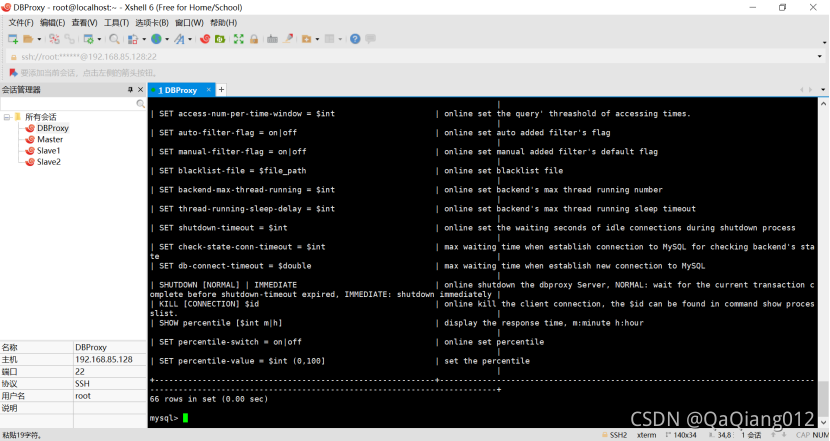The image size is (830, 441).
Task: Toggle Full screen green arrows icon
Action: [x=239, y=39]
